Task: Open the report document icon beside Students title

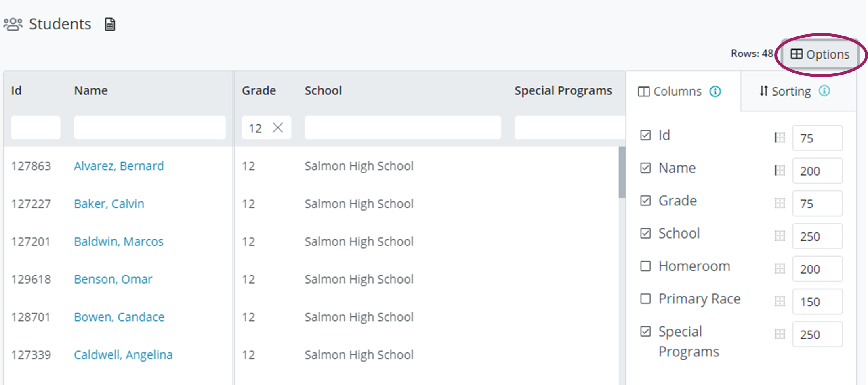Action: (x=109, y=24)
